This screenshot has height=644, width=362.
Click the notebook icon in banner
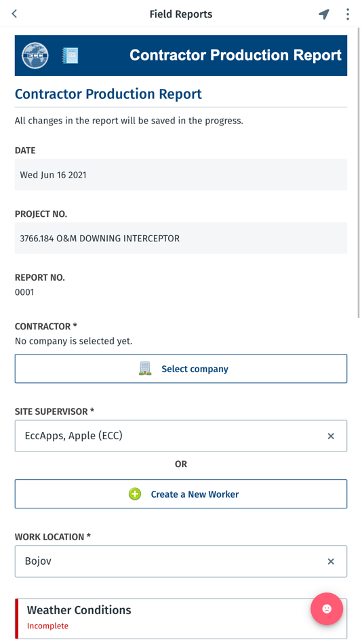70,56
